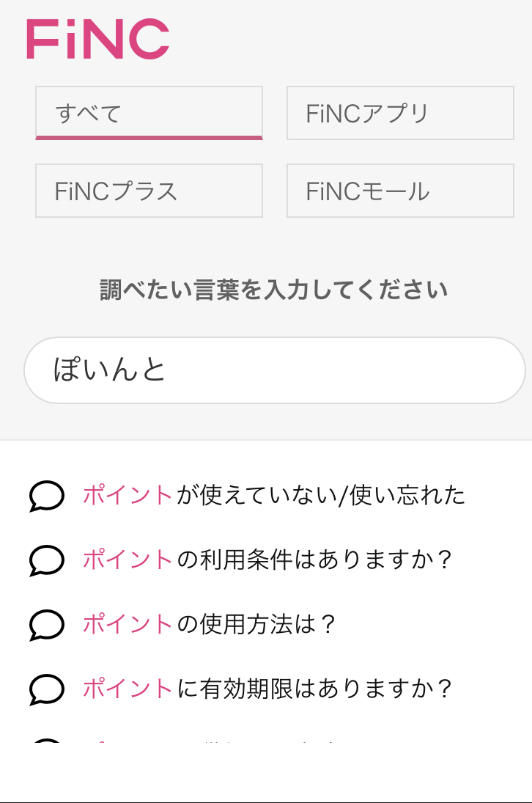Click speech bubble icon beside ポイントの使用方法
The width and height of the screenshot is (532, 803).
pyautogui.click(x=47, y=626)
